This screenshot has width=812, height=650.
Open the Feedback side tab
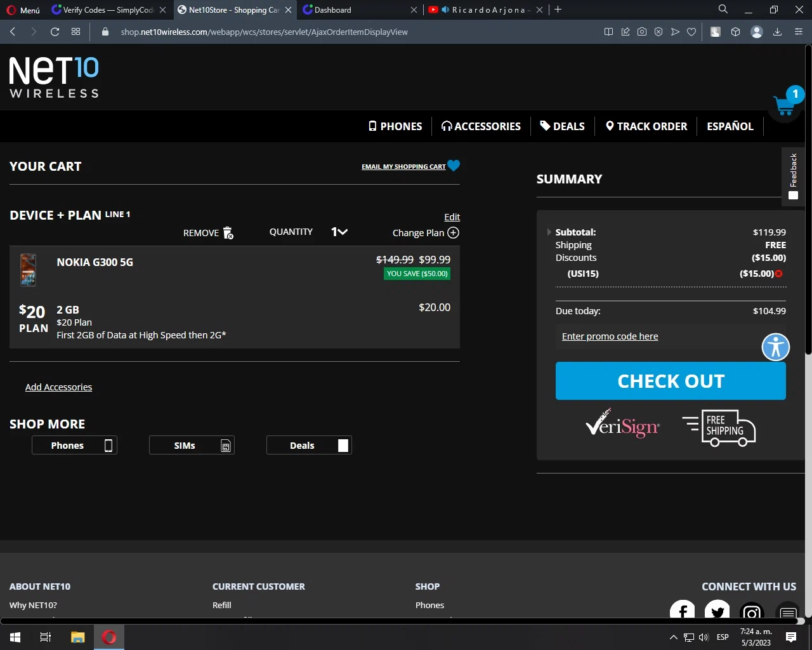(793, 176)
